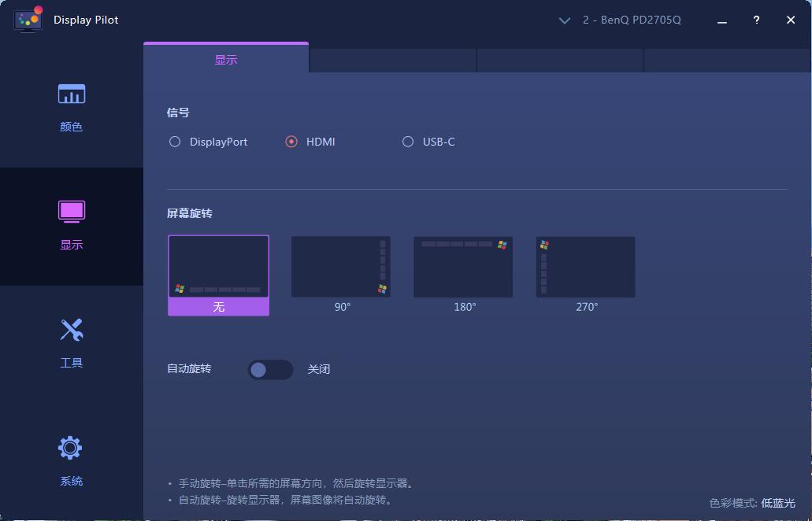Switch to the 显示 tab
The image size is (812, 521).
(225, 59)
